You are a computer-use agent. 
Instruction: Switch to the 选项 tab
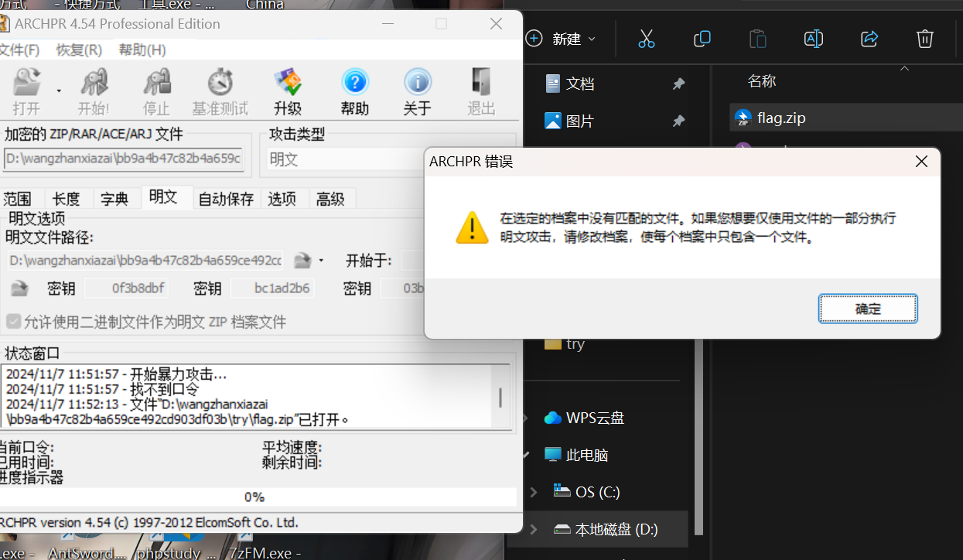point(282,199)
